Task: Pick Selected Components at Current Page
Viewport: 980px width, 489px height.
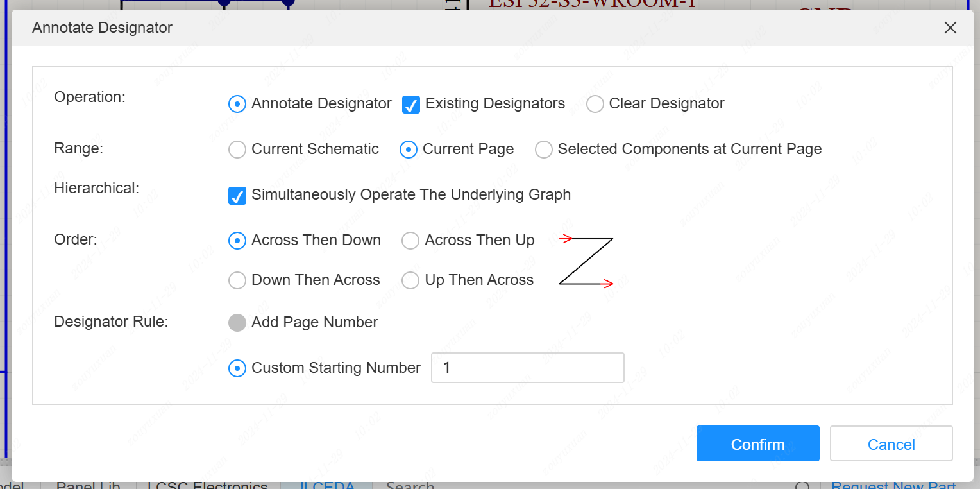Action: point(544,150)
